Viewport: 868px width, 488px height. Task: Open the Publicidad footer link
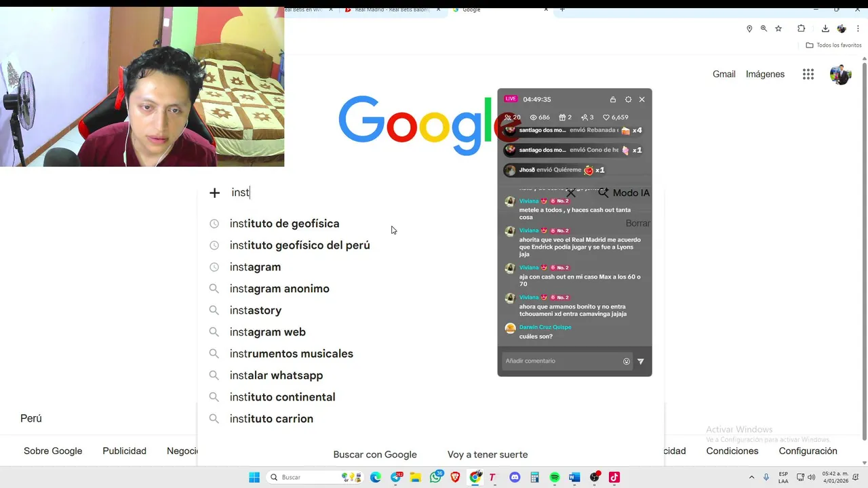pyautogui.click(x=124, y=451)
